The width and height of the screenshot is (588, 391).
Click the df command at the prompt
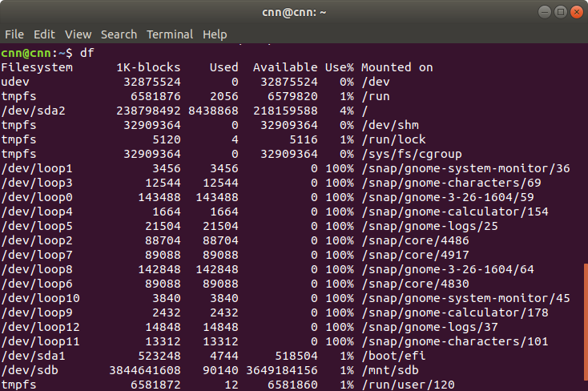click(x=87, y=53)
